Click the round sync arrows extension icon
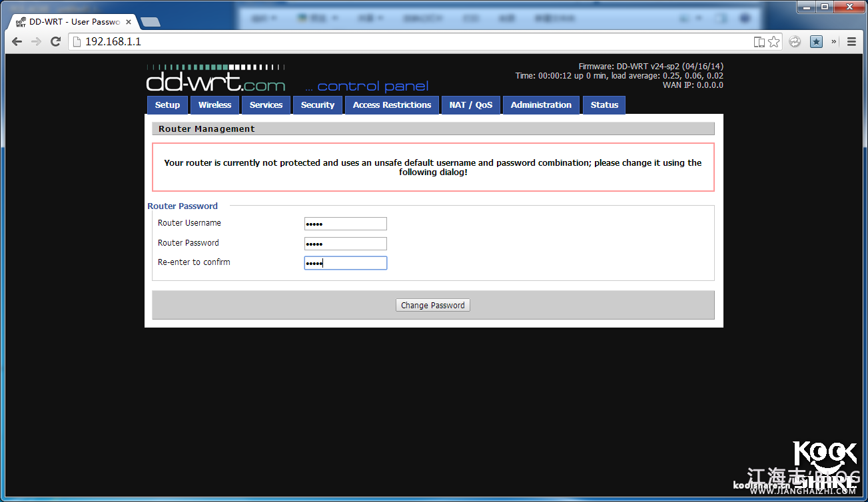This screenshot has width=868, height=502. tap(795, 42)
